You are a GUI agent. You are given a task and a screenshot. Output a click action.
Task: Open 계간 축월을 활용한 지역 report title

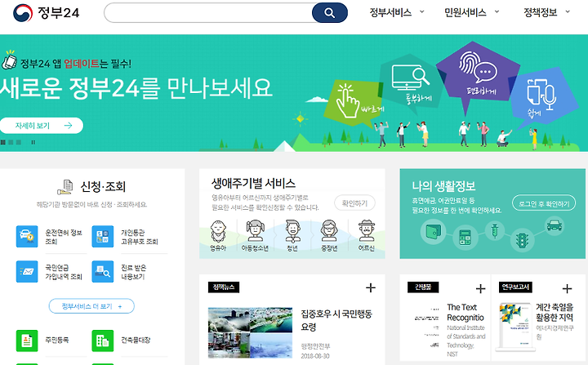pyautogui.click(x=555, y=313)
